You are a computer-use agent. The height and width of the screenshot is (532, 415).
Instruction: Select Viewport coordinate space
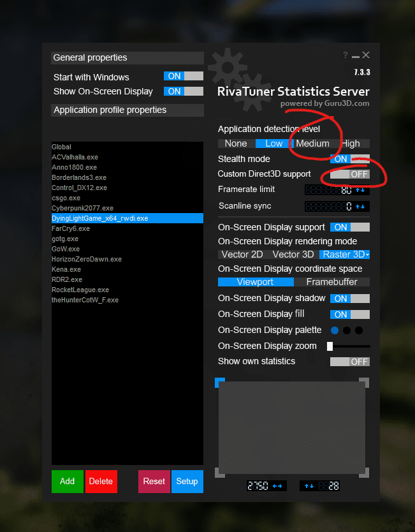pos(256,282)
